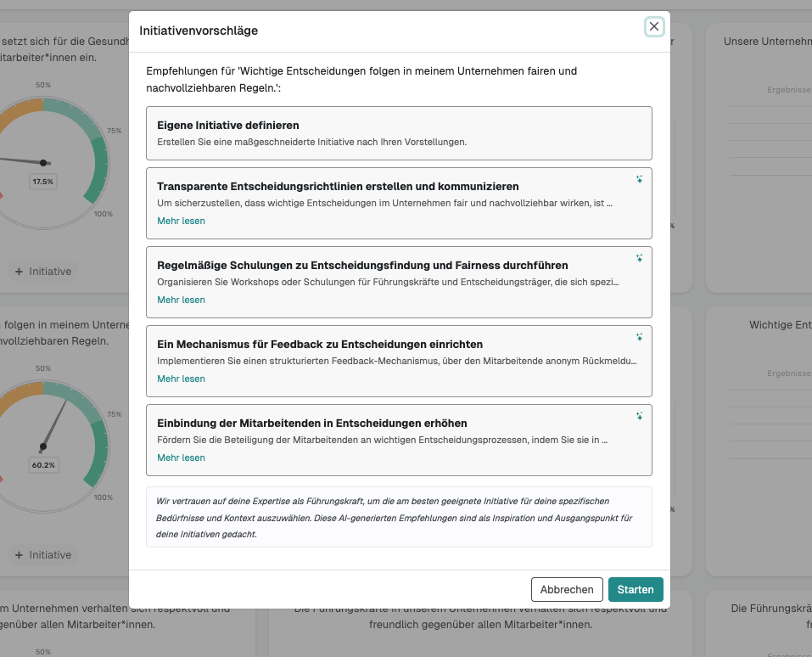Image resolution: width=812 pixels, height=657 pixels.
Task: Click the upper '+ Initiative' button
Action: 42,272
